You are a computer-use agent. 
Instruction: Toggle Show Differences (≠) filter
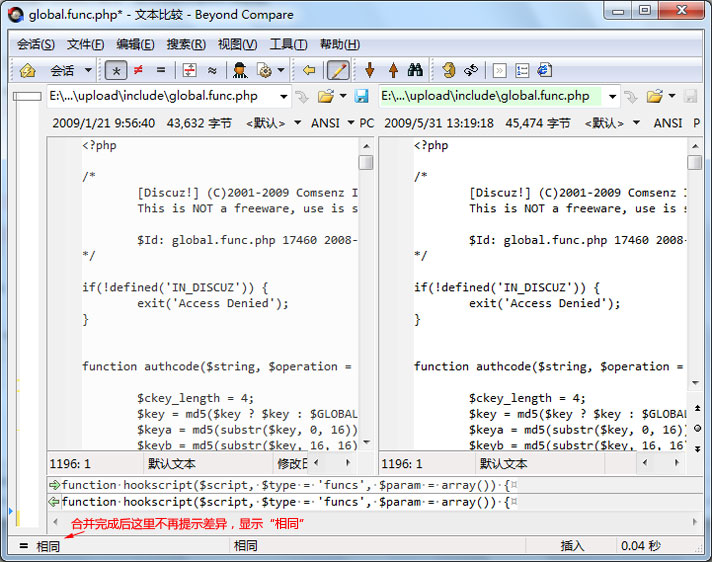pos(138,70)
